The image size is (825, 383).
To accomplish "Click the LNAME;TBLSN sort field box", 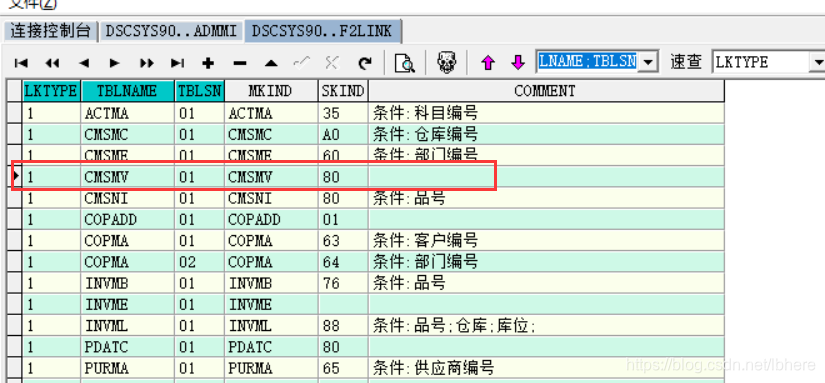I will [x=588, y=62].
